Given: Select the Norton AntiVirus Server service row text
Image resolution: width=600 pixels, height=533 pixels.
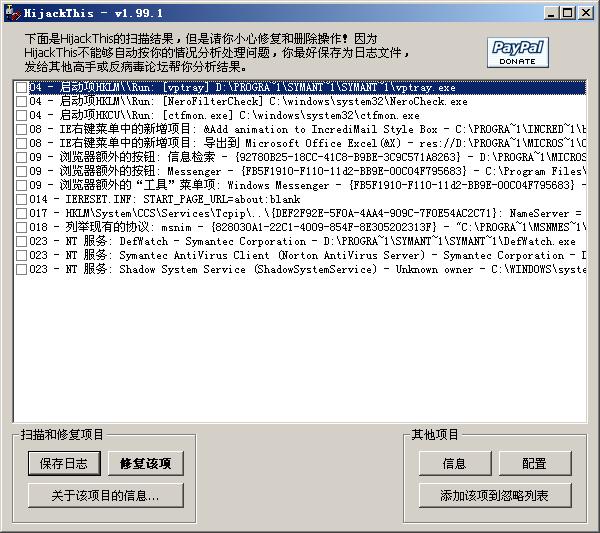Looking at the screenshot, I should point(307,255).
